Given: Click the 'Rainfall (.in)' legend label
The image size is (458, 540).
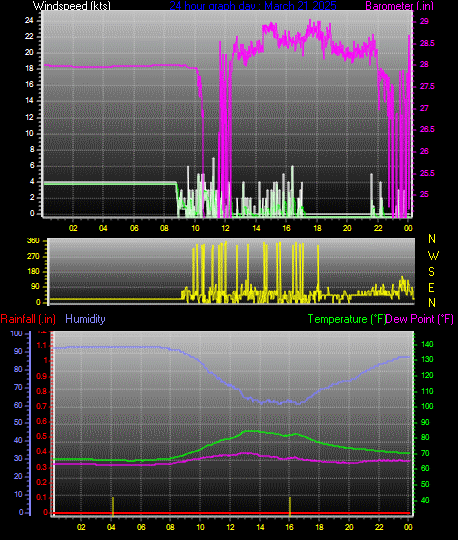Looking at the screenshot, I should [x=28, y=319].
